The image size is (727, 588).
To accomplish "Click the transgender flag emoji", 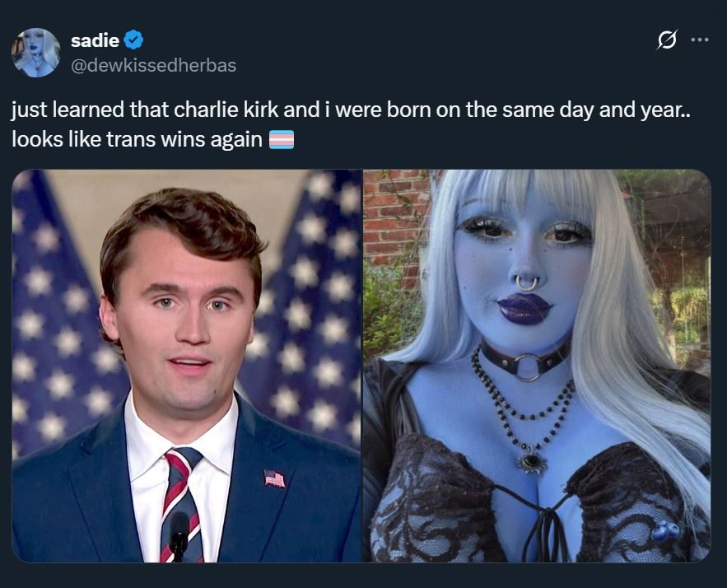I will tap(282, 139).
